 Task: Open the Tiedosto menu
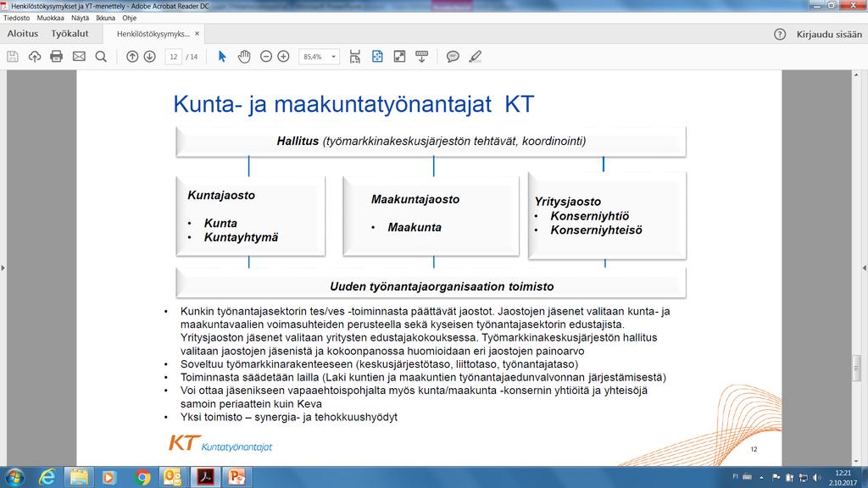17,18
